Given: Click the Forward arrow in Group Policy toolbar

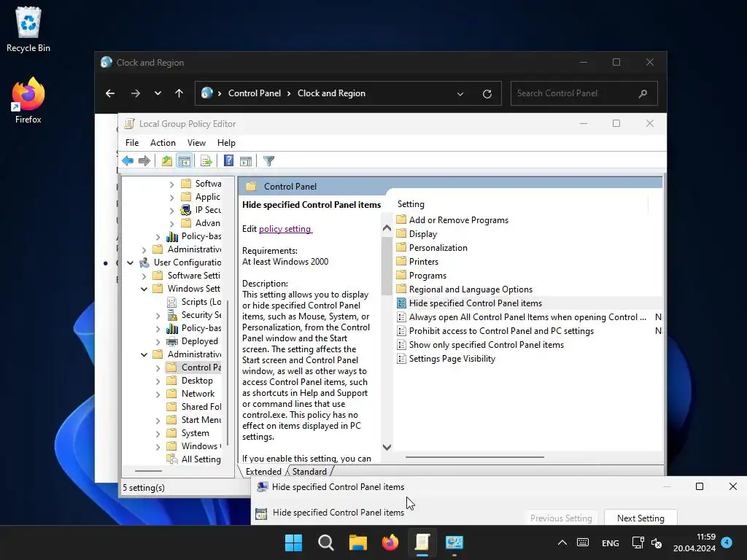Looking at the screenshot, I should tap(144, 161).
